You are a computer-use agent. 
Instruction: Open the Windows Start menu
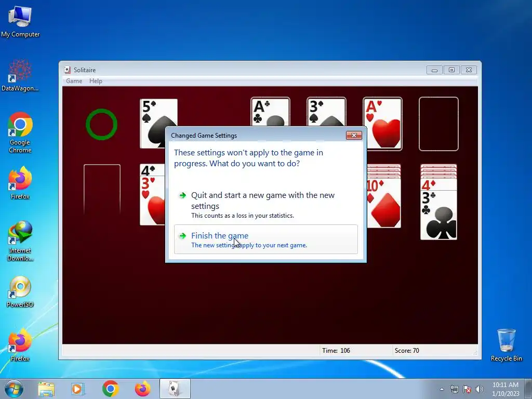14,389
